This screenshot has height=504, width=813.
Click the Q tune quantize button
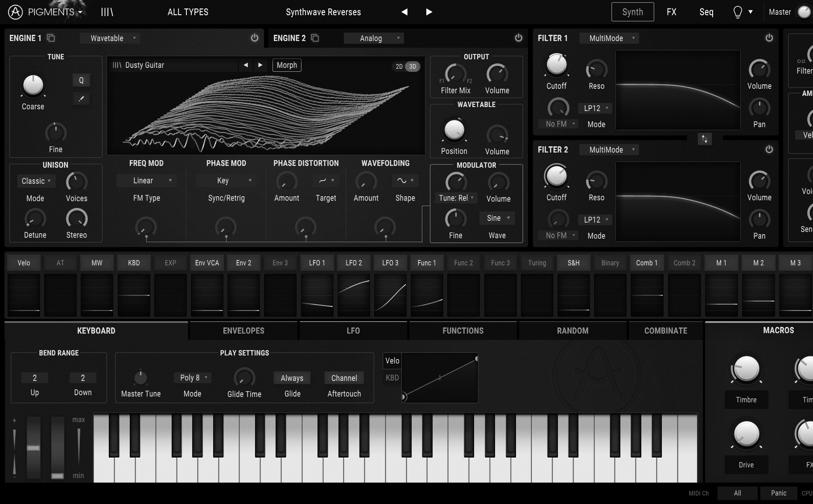[x=81, y=80]
